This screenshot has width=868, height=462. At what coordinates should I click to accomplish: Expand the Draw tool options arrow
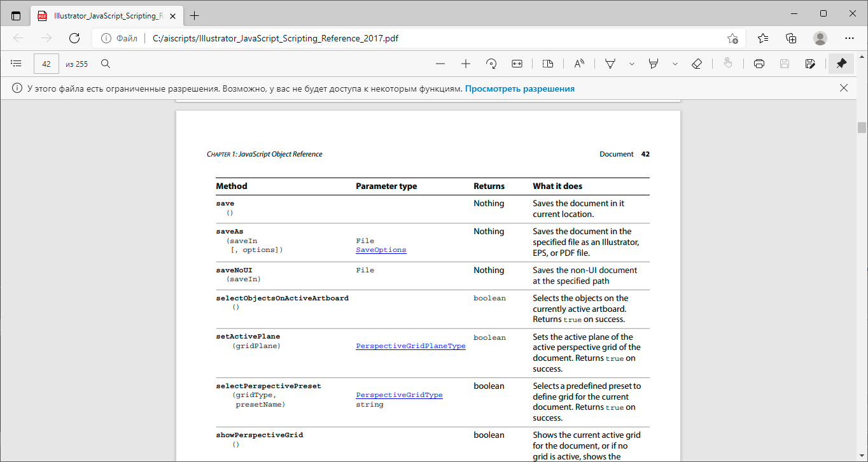[x=631, y=64]
